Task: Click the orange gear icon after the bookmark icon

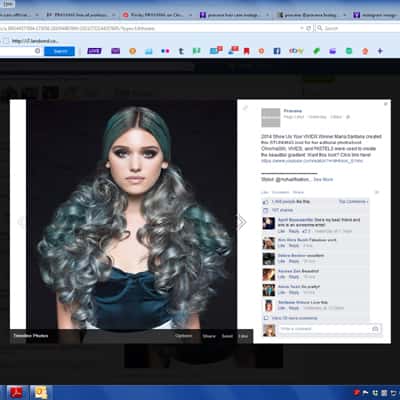Action: click(x=262, y=51)
